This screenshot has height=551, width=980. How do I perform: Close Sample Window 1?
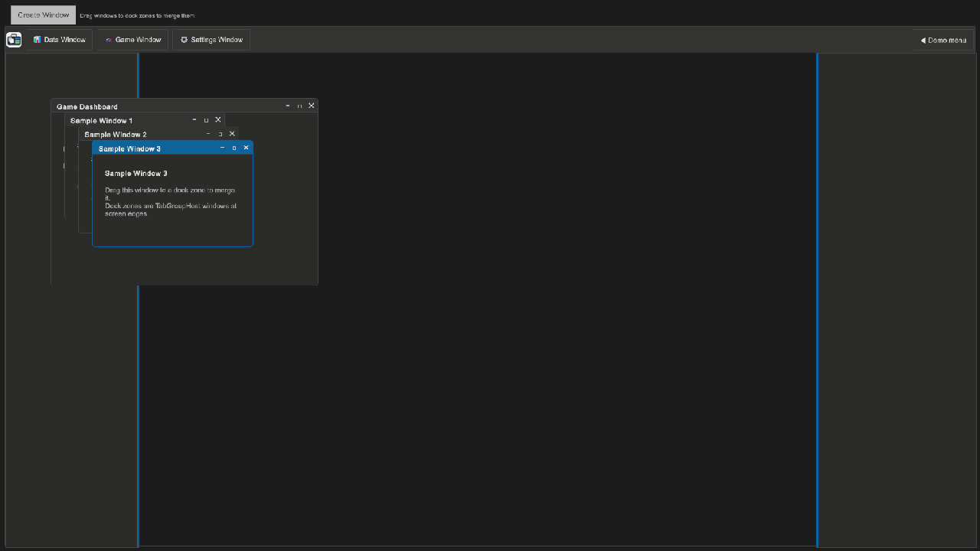click(218, 120)
